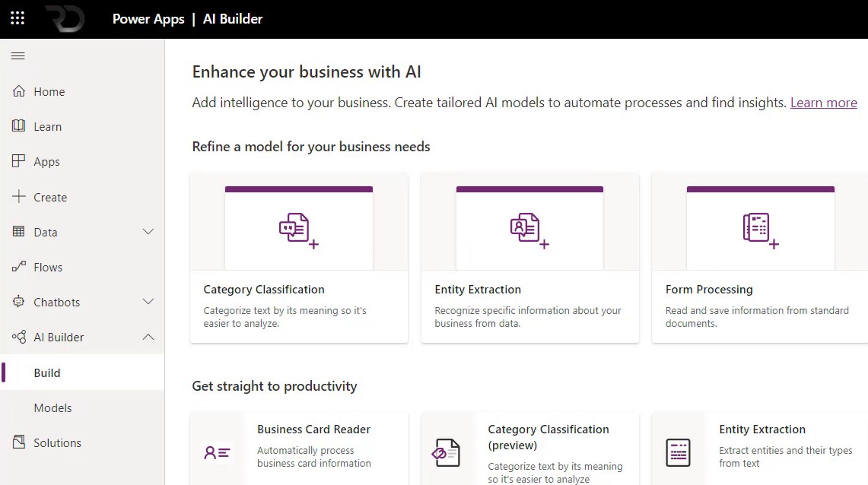
Task: Click 'Extract entities and their types' text
Action: coord(786,457)
